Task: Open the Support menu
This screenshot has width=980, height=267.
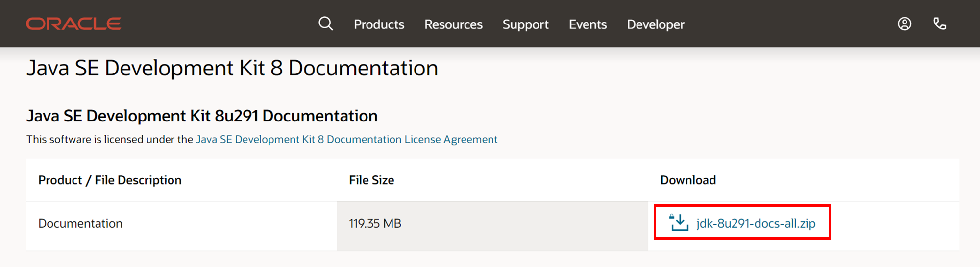Action: (x=525, y=24)
